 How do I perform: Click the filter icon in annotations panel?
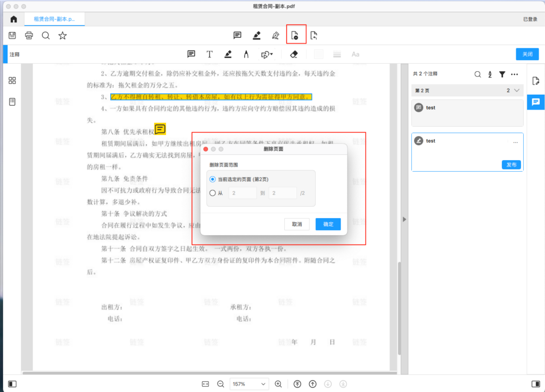pos(502,74)
